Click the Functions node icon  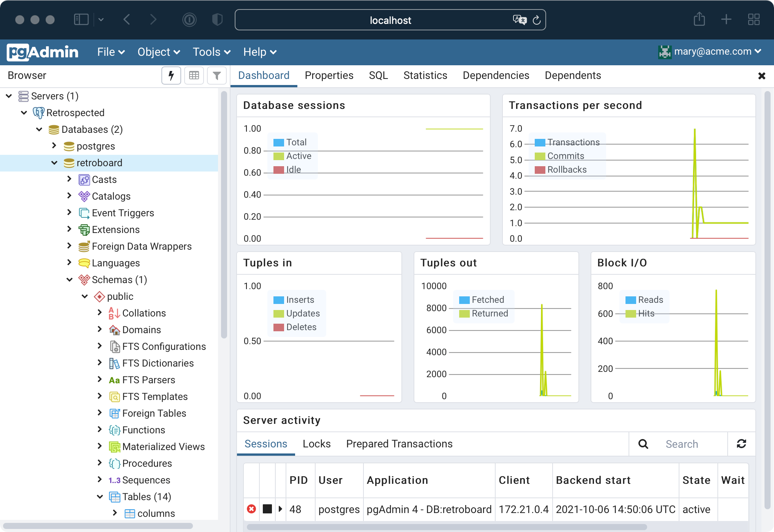pos(114,430)
